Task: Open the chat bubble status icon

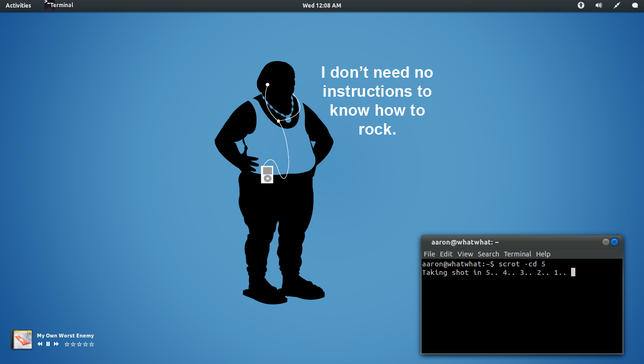Action: tap(635, 6)
